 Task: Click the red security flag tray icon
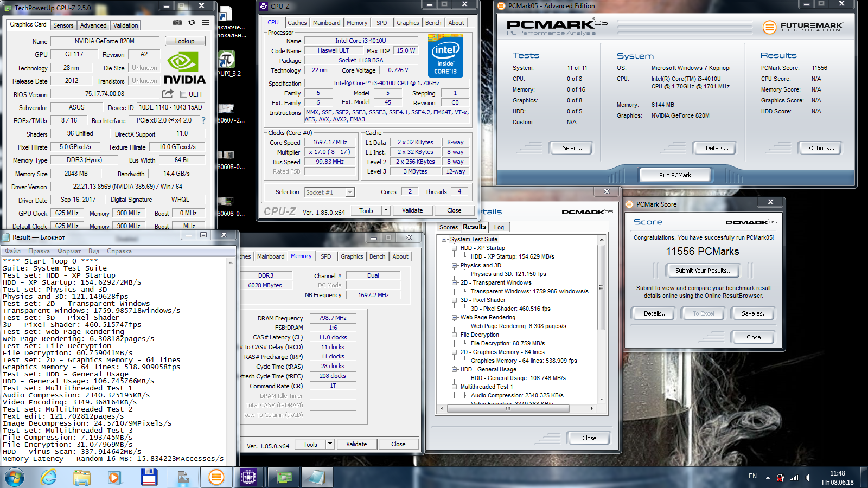[x=781, y=478]
